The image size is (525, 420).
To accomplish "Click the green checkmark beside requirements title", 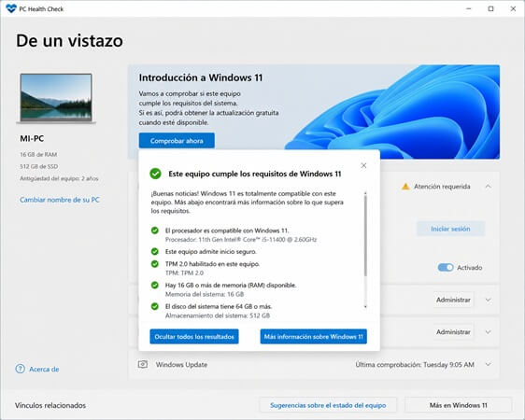I will (155, 174).
